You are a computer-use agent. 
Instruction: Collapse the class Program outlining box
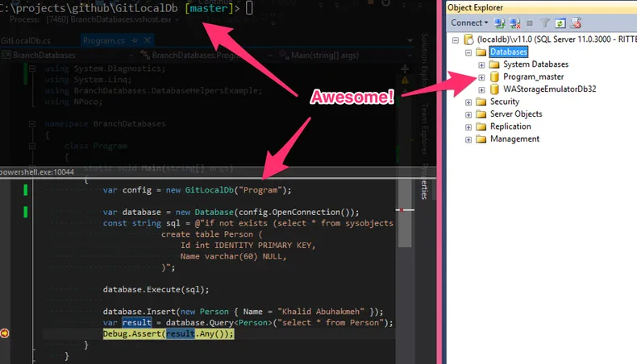(32, 146)
